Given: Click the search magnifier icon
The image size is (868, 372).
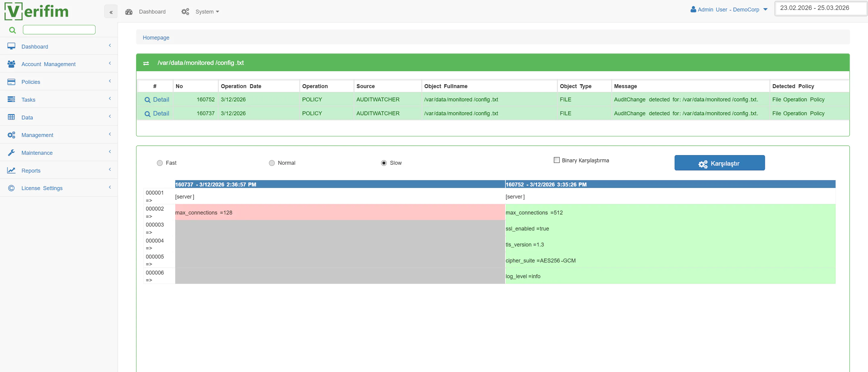Looking at the screenshot, I should (12, 30).
